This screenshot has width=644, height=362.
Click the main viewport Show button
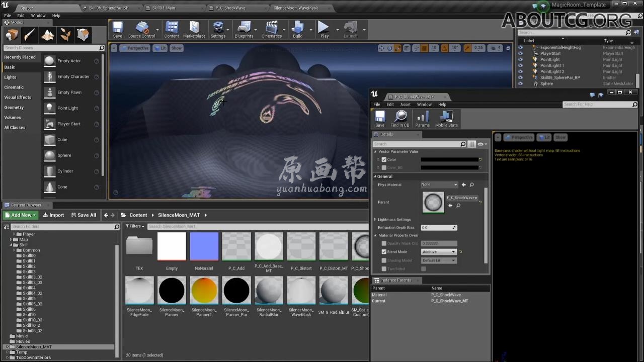click(176, 48)
